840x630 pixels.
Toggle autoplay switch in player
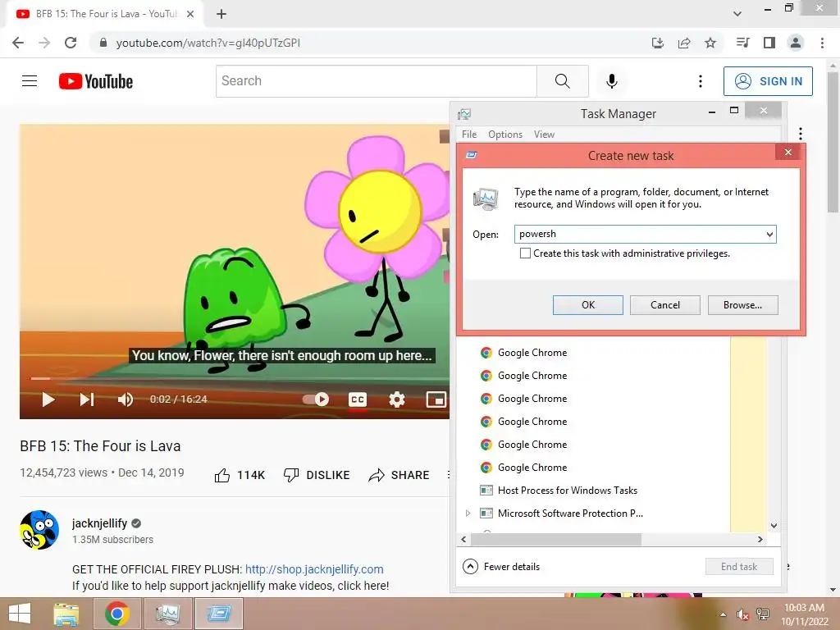(x=316, y=399)
